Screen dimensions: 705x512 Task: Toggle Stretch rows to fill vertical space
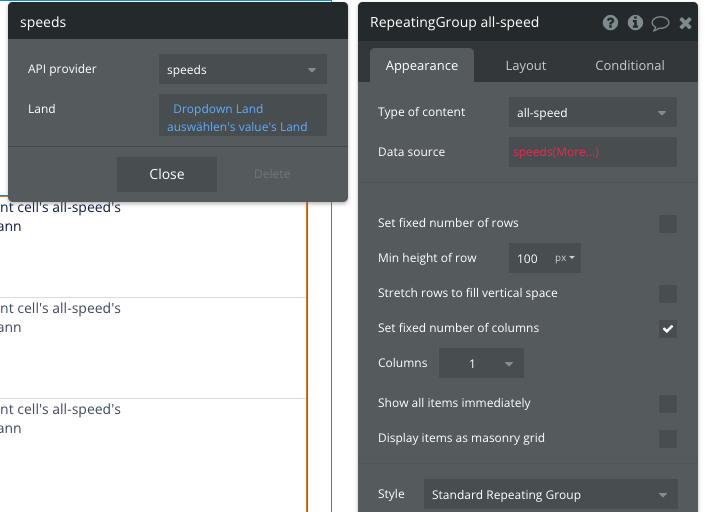(668, 294)
